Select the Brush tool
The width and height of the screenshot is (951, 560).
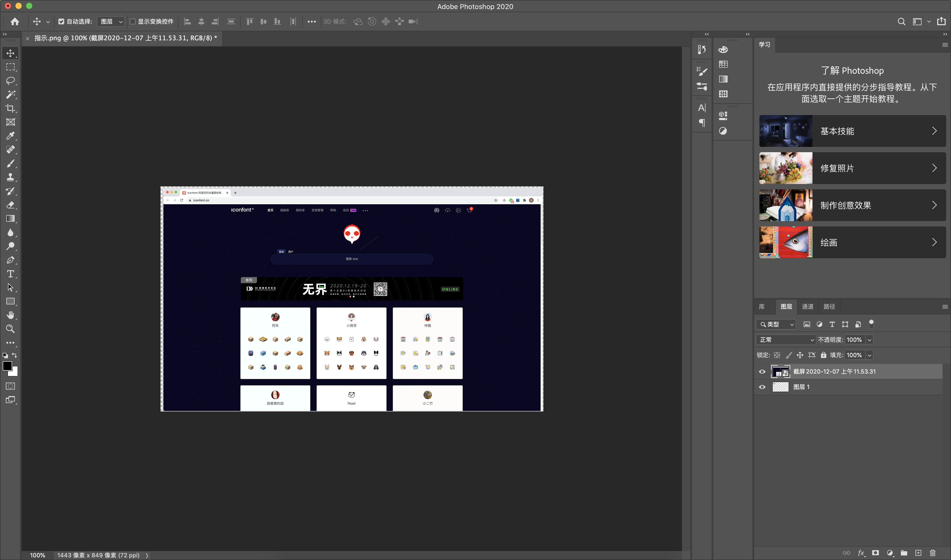11,163
